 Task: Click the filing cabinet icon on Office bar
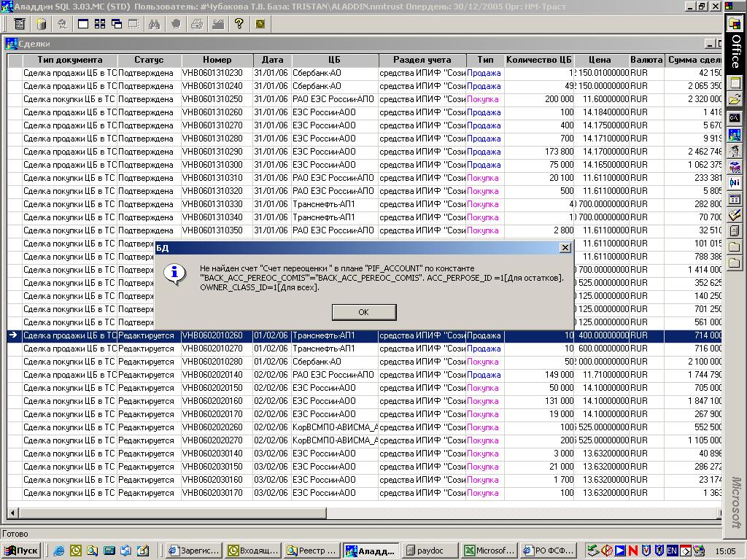tap(735, 231)
